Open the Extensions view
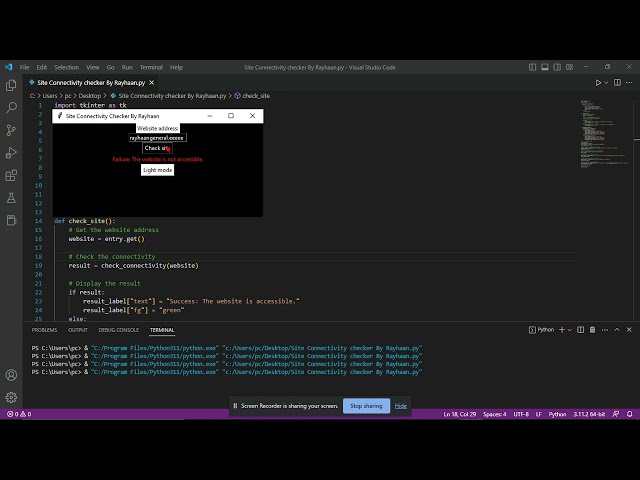 tap(11, 175)
